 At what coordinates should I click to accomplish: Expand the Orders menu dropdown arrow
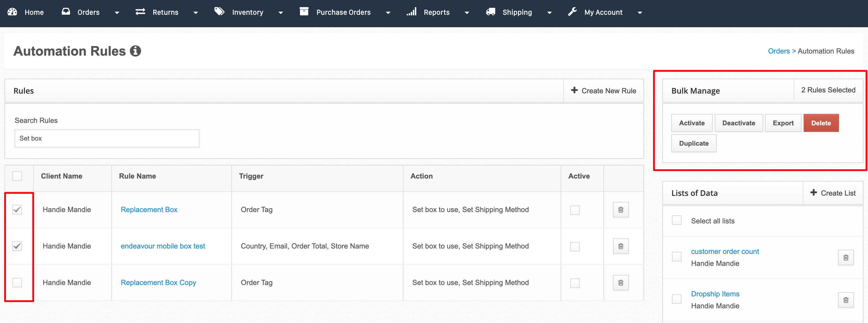point(117,13)
